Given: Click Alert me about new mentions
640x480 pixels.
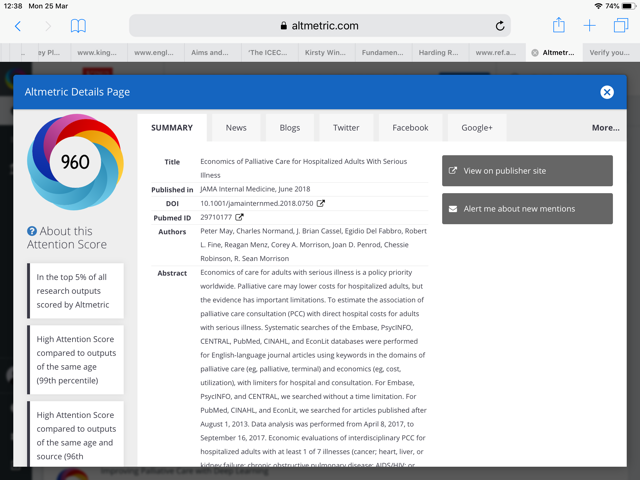Looking at the screenshot, I should pyautogui.click(x=527, y=209).
